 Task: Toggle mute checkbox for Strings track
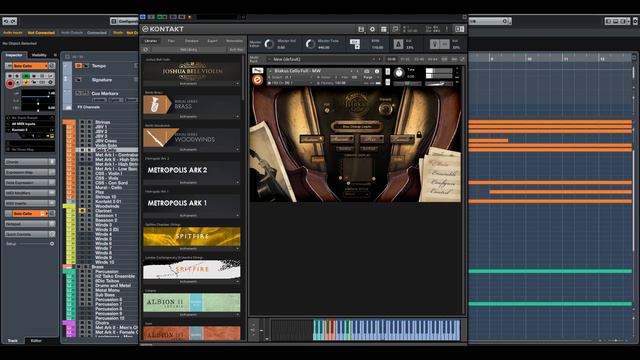[x=82, y=122]
